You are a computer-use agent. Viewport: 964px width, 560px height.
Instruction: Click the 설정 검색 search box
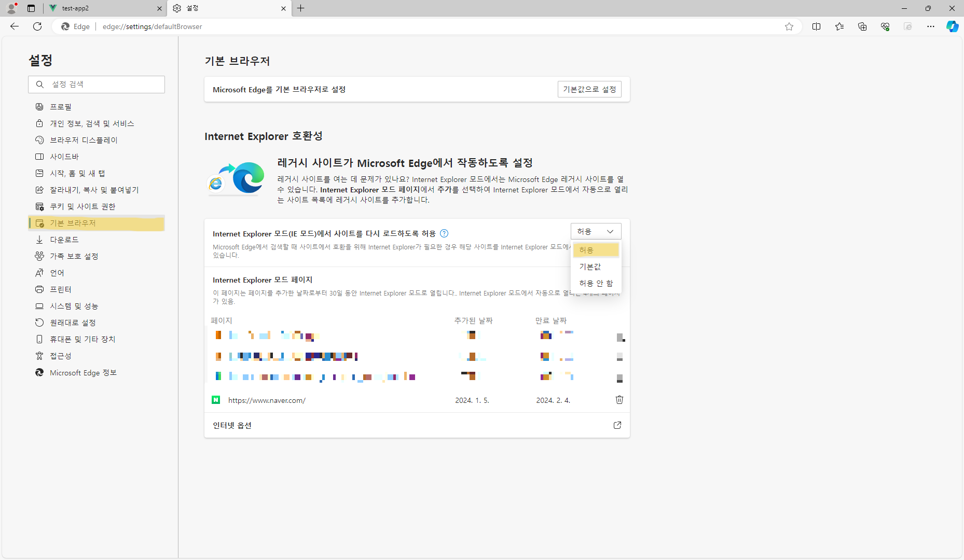(97, 85)
